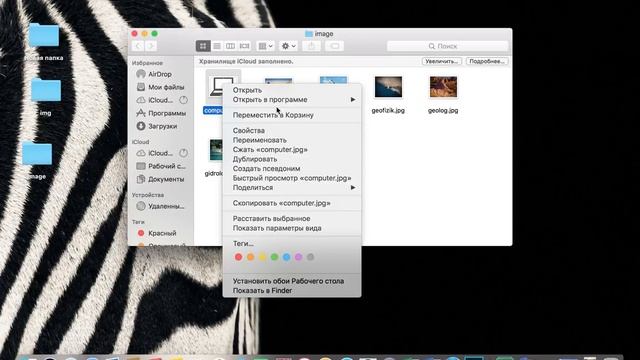This screenshot has height=360, width=640.
Task: Choose Быстрый просмотр «computer.jpg»
Action: [291, 178]
